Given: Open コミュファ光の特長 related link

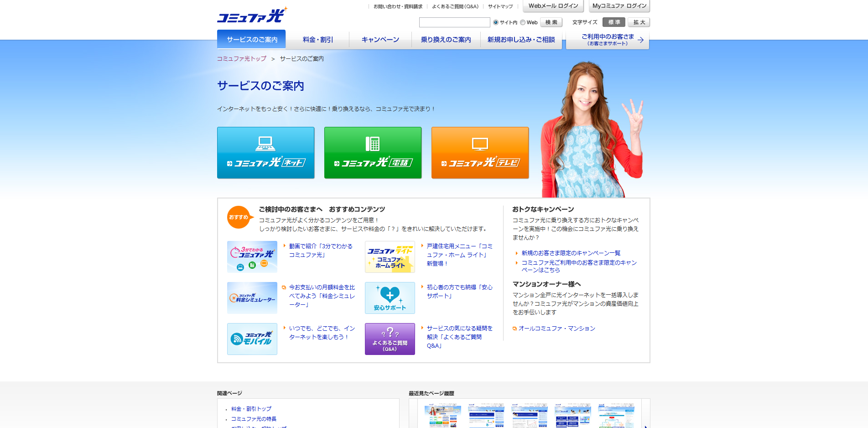Looking at the screenshot, I should coord(254,419).
